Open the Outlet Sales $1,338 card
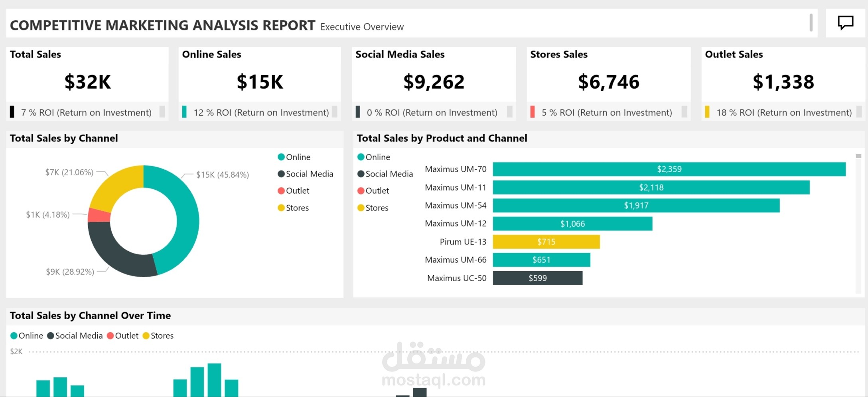The image size is (868, 397). tap(783, 83)
